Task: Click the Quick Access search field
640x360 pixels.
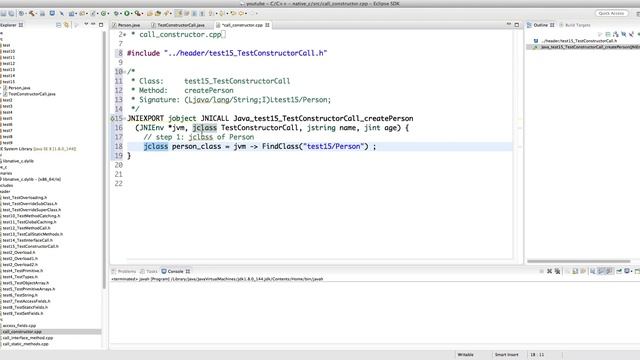Action: pyautogui.click(x=611, y=13)
